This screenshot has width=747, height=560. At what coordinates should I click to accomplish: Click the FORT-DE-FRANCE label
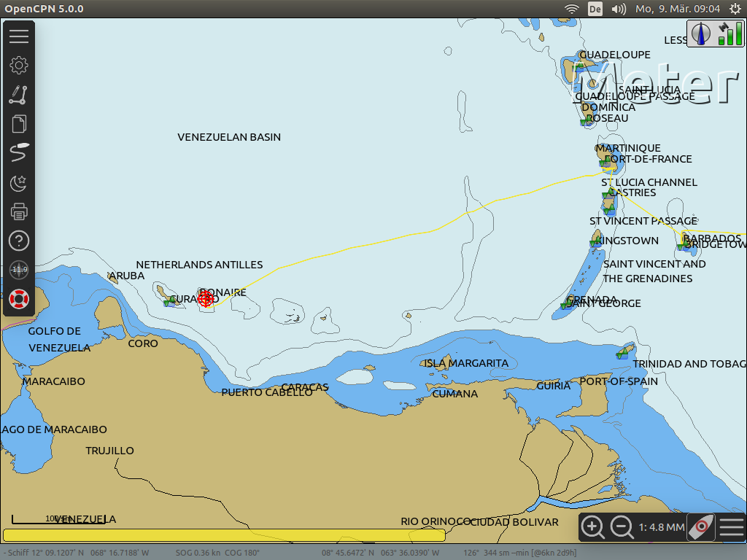click(x=649, y=159)
